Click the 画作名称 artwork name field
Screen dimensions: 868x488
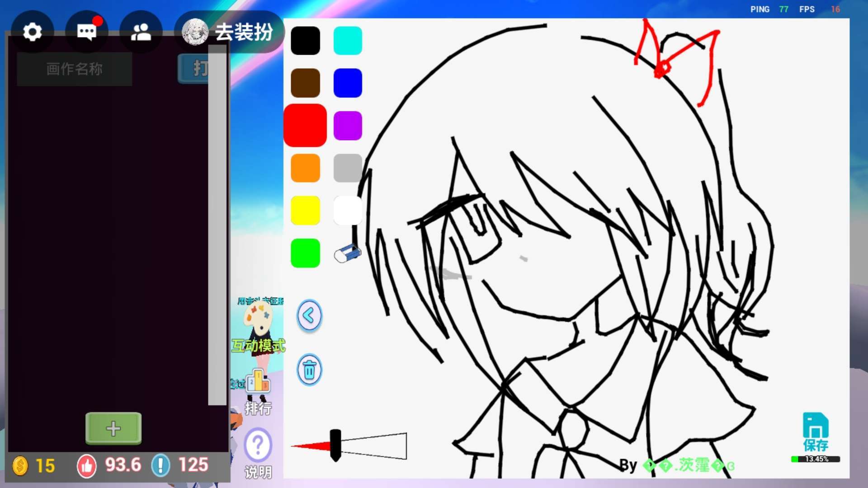pos(75,69)
